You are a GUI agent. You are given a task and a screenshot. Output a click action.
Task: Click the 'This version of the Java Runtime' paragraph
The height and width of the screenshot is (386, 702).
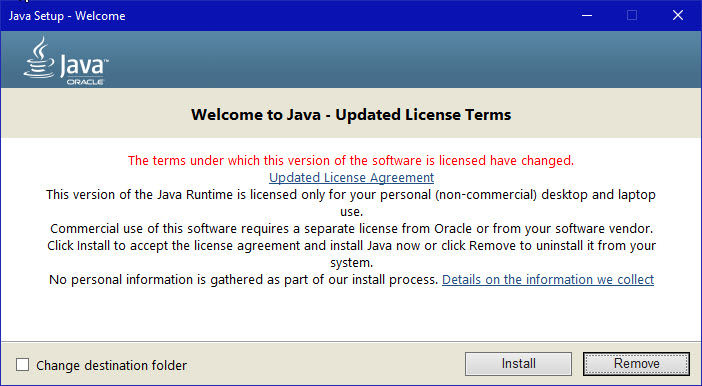(x=351, y=203)
